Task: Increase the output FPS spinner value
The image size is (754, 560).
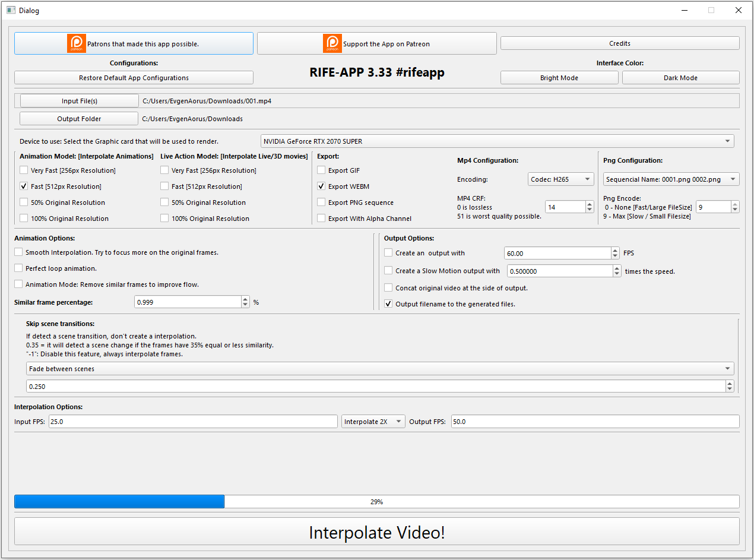Action: coord(615,250)
